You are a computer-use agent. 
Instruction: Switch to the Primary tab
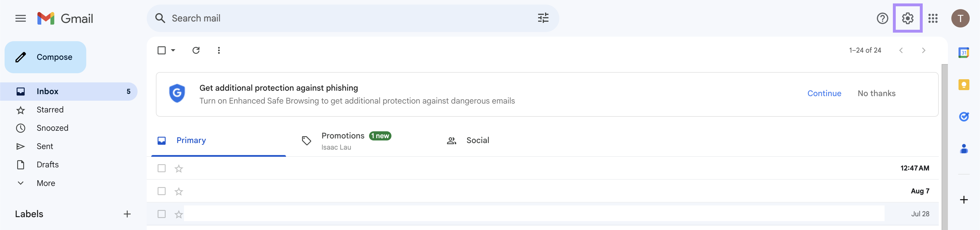[x=218, y=140]
